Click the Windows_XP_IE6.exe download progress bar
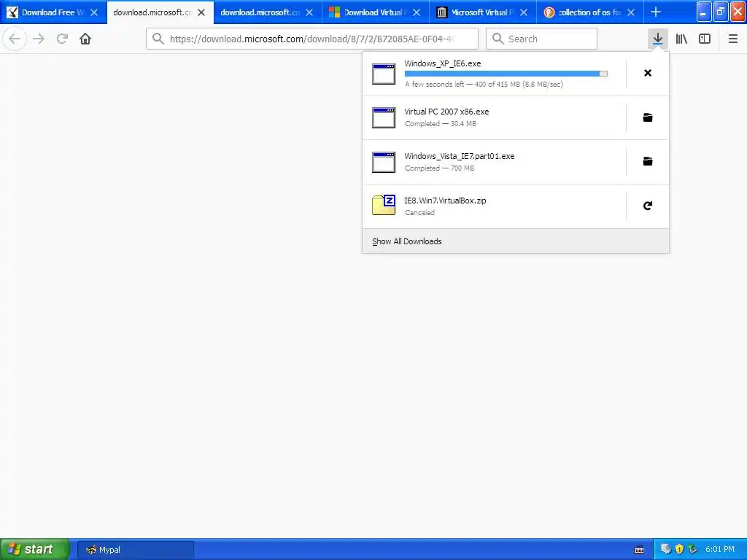 point(506,74)
